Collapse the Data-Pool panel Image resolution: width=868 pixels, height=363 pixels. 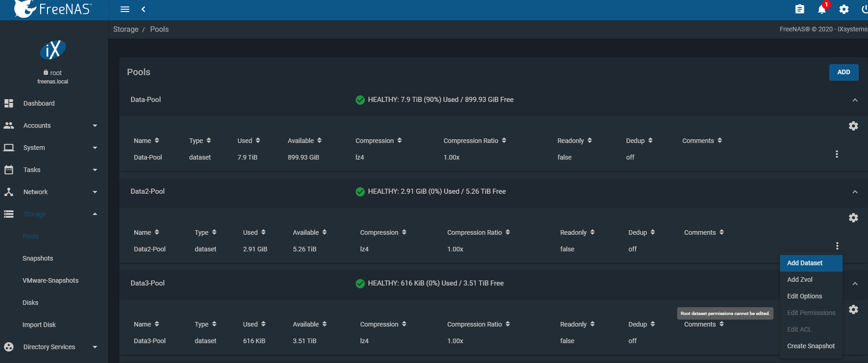(855, 100)
